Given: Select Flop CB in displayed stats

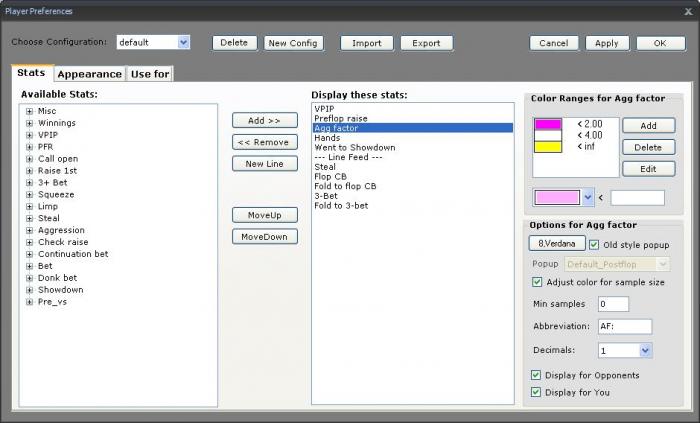Looking at the screenshot, I should tap(412, 177).
